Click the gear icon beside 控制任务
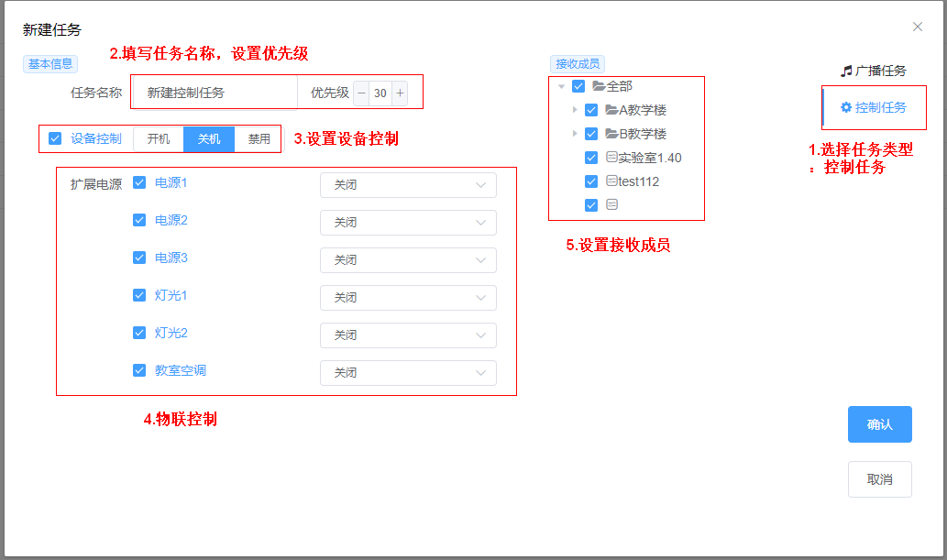 (846, 108)
